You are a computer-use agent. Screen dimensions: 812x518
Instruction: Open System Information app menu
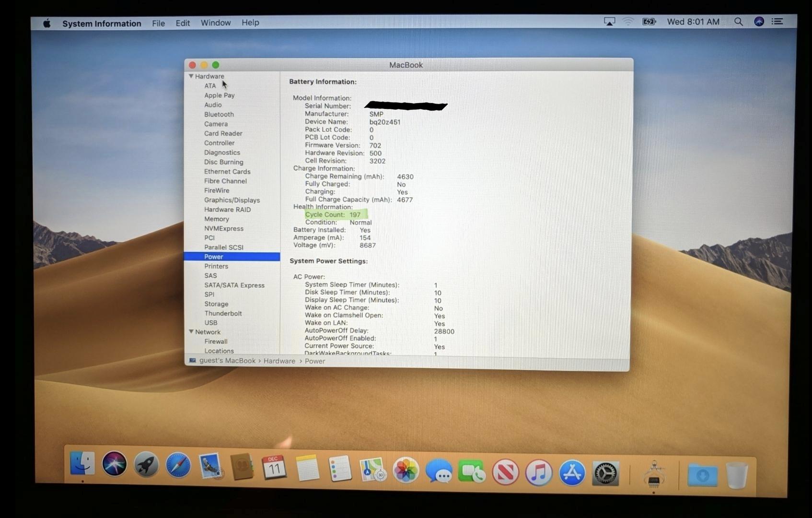click(102, 24)
